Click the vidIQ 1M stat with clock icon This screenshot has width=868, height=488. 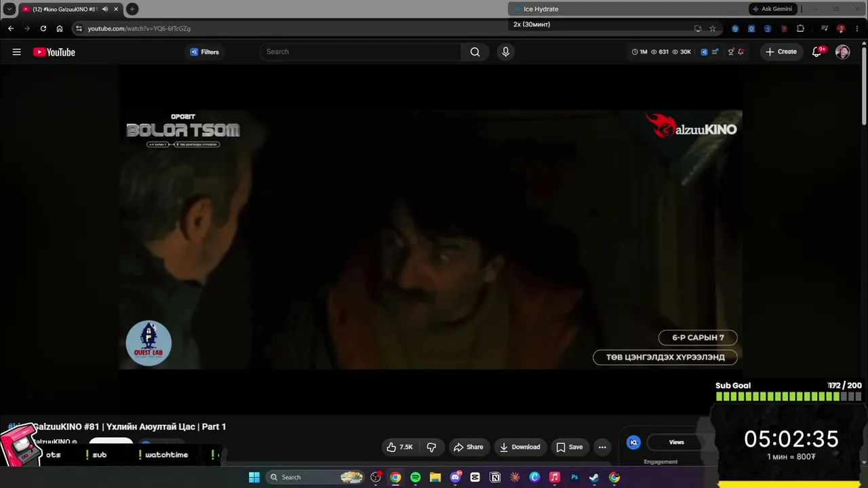[639, 52]
